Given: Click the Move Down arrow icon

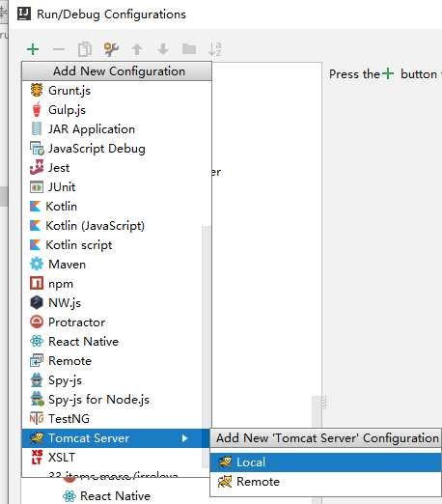Looking at the screenshot, I should pyautogui.click(x=163, y=49).
